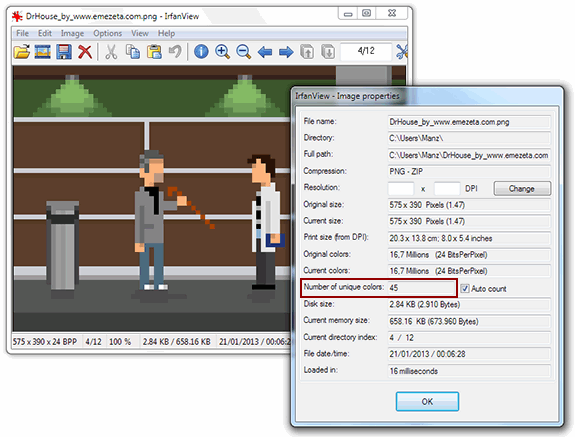
Task: Click Current directory index value 4 / 12
Action: [469, 338]
